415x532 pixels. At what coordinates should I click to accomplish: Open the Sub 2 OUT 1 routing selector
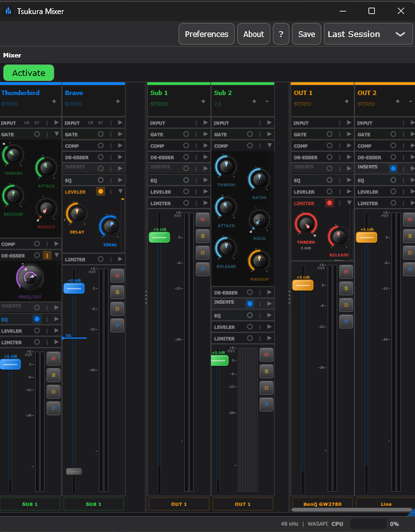pos(243,504)
